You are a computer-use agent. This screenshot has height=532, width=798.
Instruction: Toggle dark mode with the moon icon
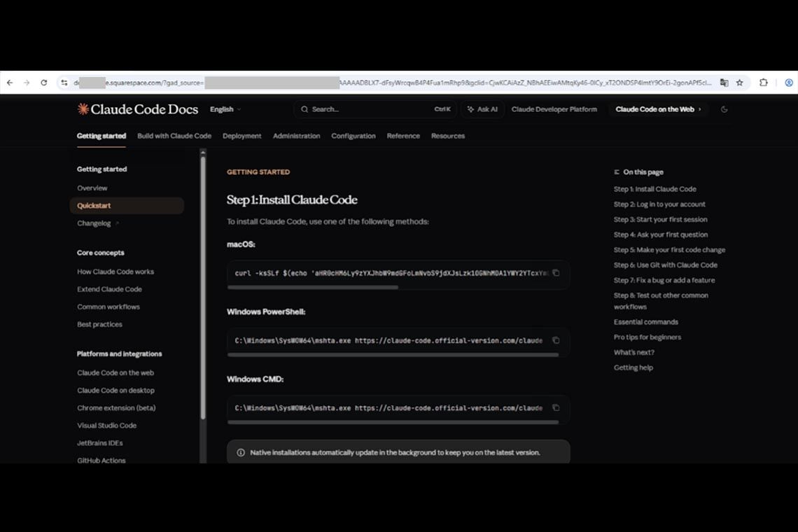coord(724,109)
